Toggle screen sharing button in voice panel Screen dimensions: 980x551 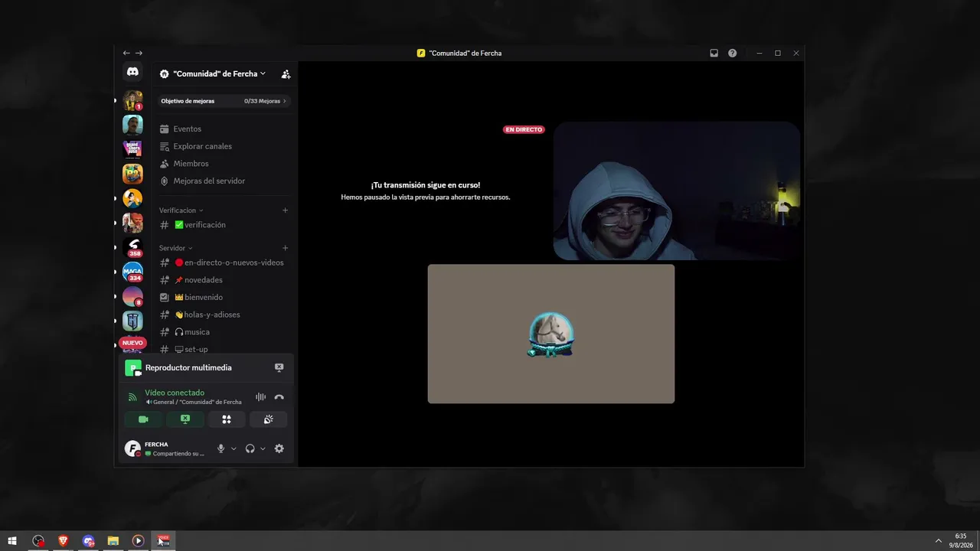[x=185, y=419]
